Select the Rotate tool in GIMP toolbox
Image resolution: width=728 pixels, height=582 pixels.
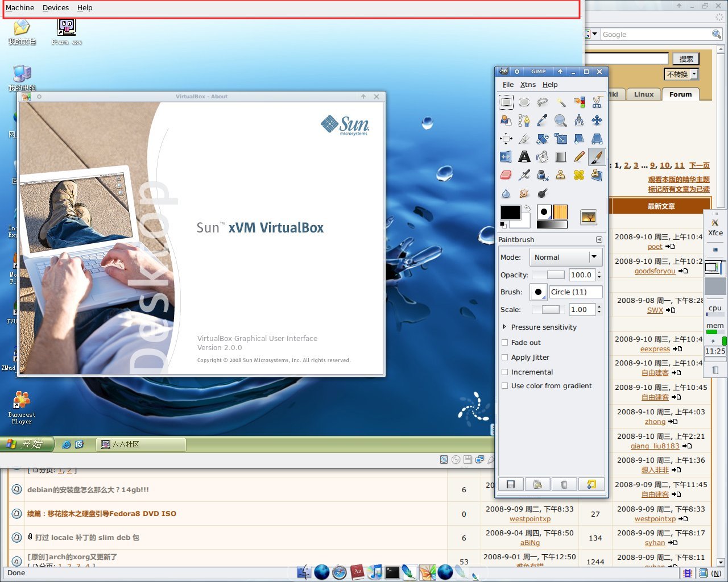pyautogui.click(x=543, y=139)
